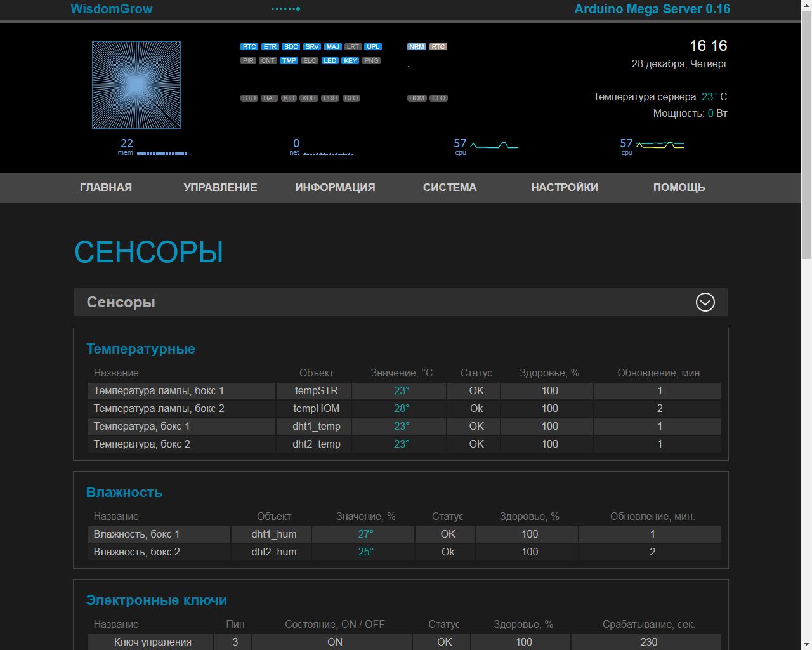Viewport: 812px width, 650px height.
Task: Expand the Система menu
Action: pyautogui.click(x=450, y=187)
